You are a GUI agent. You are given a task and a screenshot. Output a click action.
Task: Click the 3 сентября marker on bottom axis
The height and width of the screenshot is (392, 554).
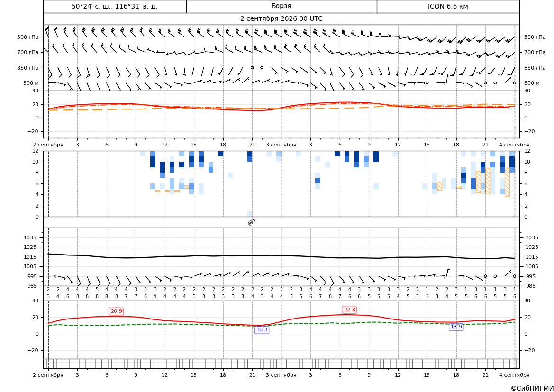(x=281, y=375)
